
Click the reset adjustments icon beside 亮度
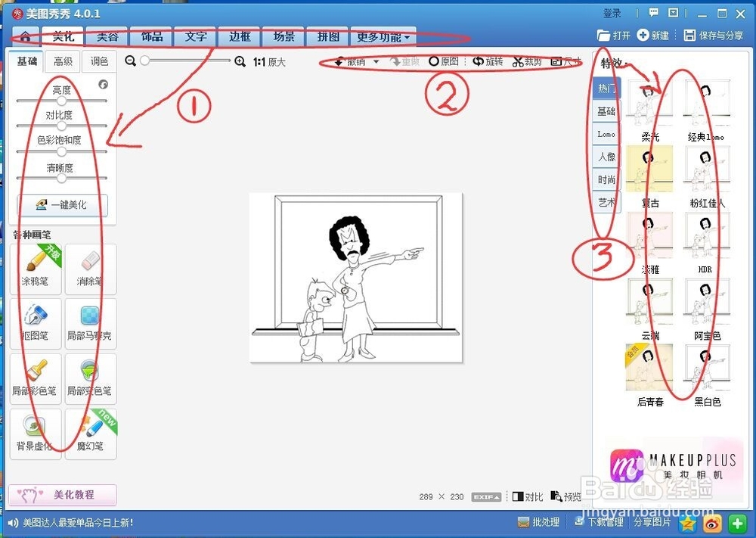[x=103, y=85]
